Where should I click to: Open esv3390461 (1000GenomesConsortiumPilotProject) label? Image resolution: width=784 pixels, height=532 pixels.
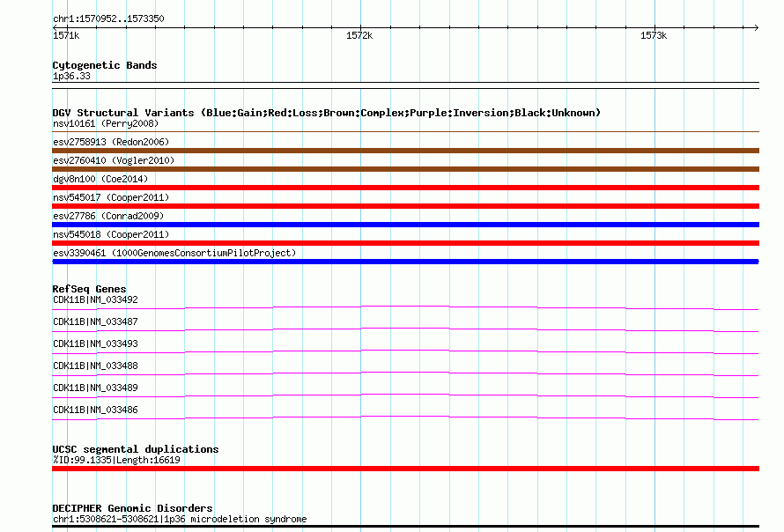click(x=174, y=253)
